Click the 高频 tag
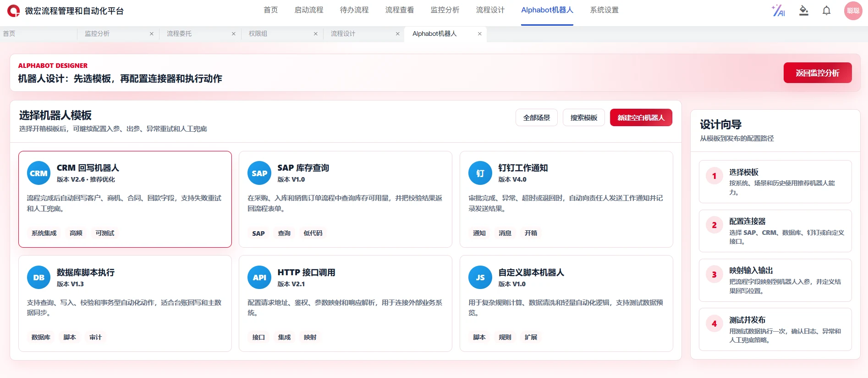Image resolution: width=868 pixels, height=378 pixels. 76,233
